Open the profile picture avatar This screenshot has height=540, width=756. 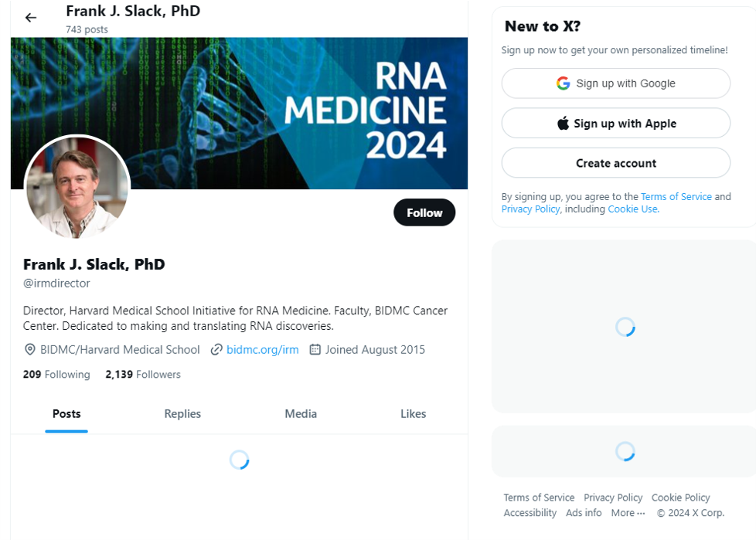point(77,188)
